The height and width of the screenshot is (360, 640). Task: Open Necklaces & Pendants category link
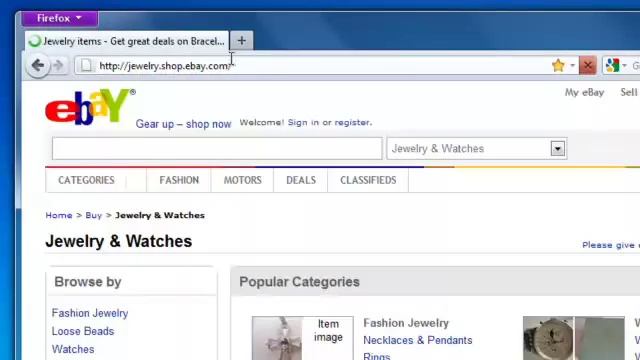418,340
